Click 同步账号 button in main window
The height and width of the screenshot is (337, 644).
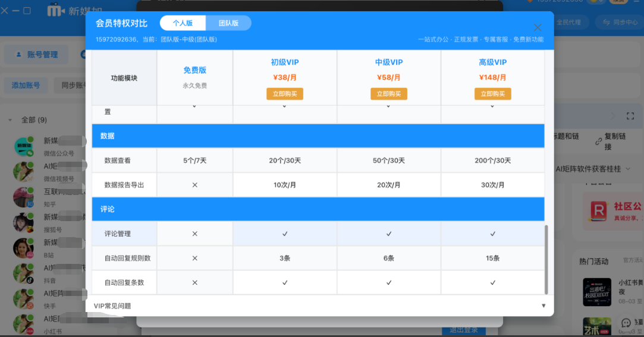(70, 86)
